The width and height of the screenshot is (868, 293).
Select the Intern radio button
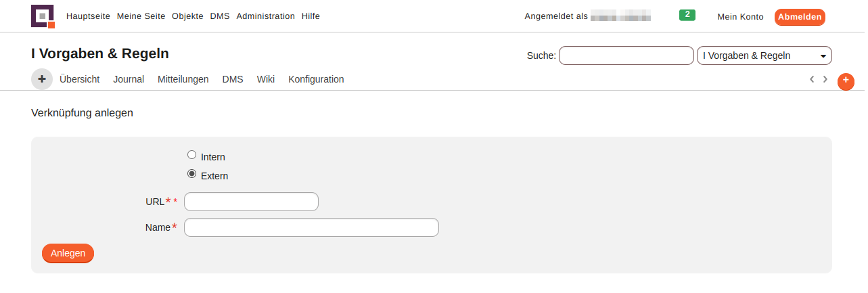192,155
